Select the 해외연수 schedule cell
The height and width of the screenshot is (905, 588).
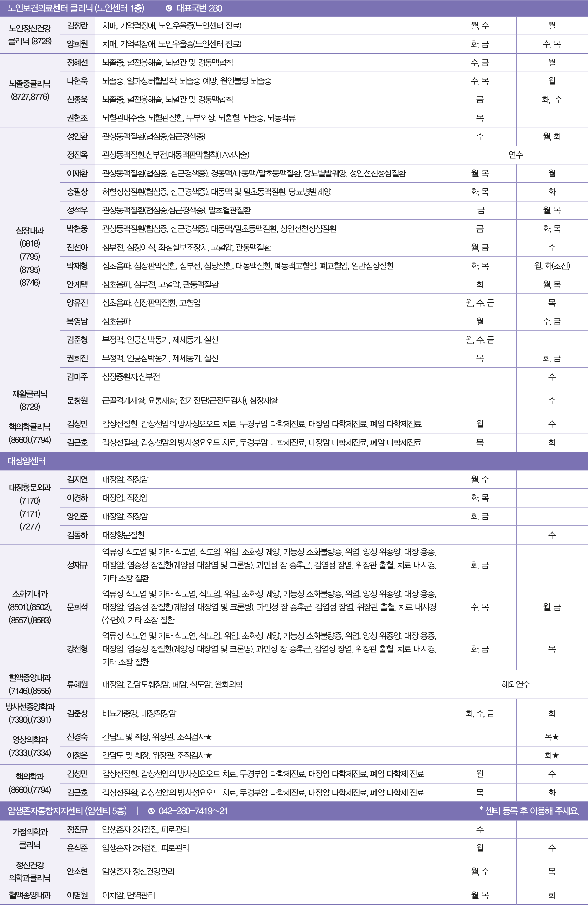(x=515, y=684)
